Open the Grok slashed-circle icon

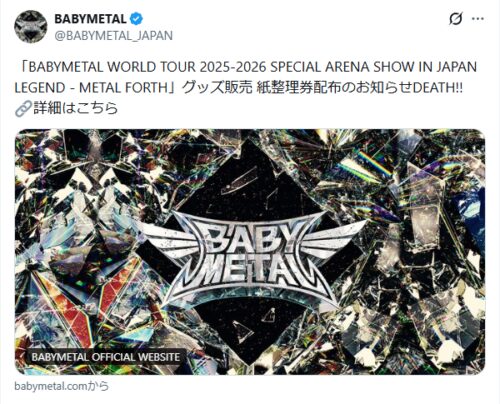pos(455,19)
